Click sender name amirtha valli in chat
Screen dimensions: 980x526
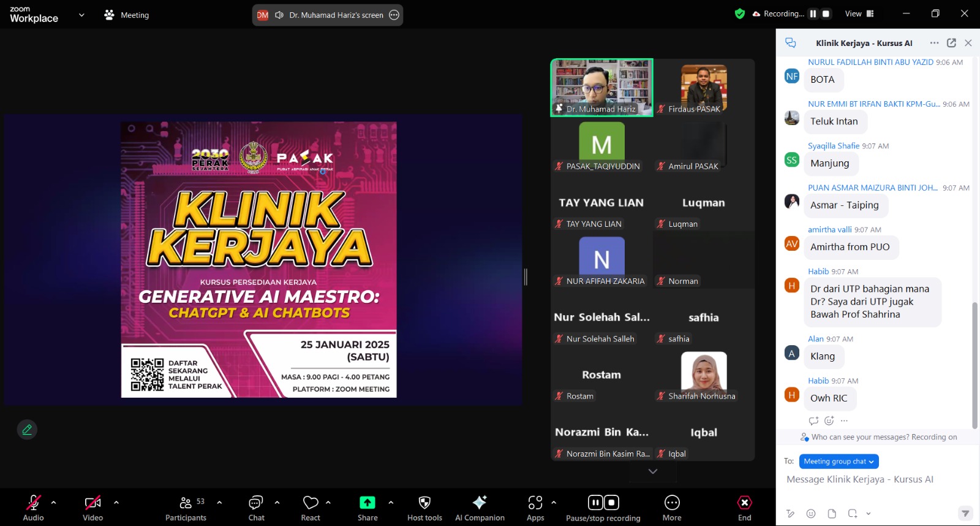(830, 229)
